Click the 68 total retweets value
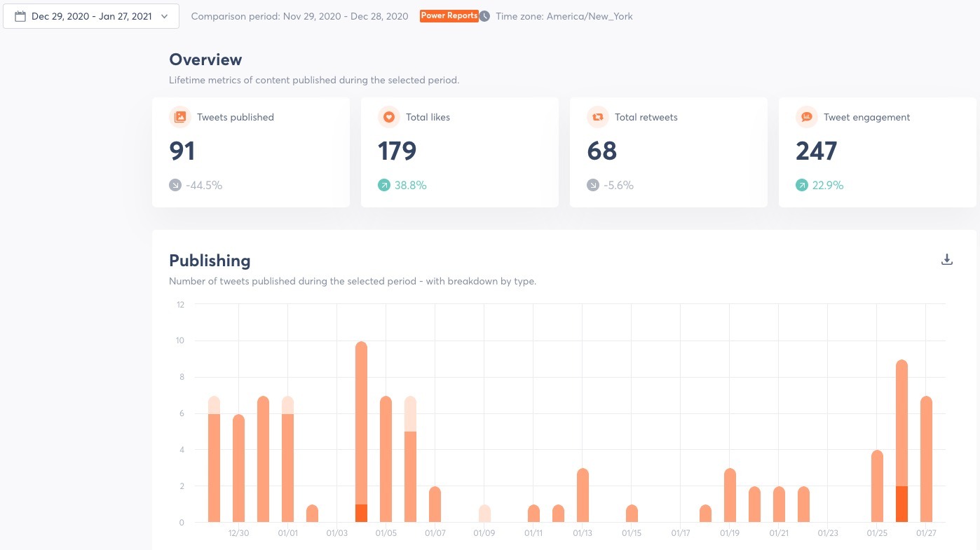Screen dimensions: 980x550 (x=602, y=151)
